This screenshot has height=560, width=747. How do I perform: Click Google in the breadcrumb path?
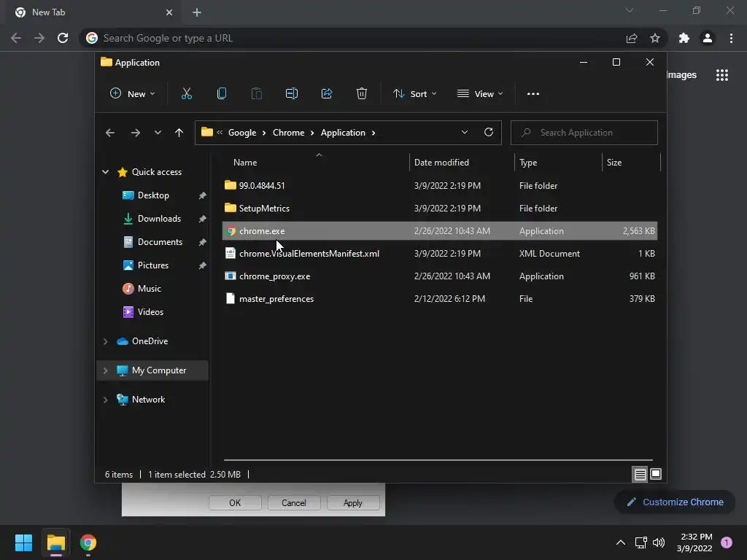point(242,133)
